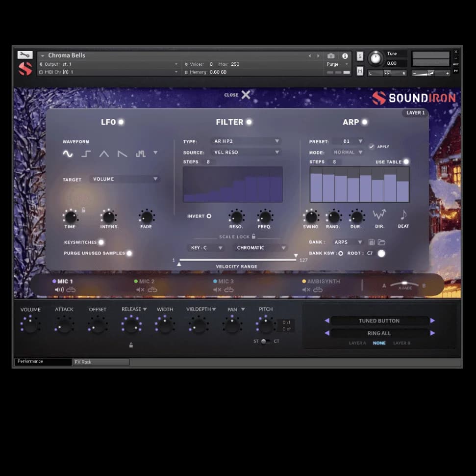Select the random-step LFO waveform
Screen dimensions: 476x476
pyautogui.click(x=140, y=154)
